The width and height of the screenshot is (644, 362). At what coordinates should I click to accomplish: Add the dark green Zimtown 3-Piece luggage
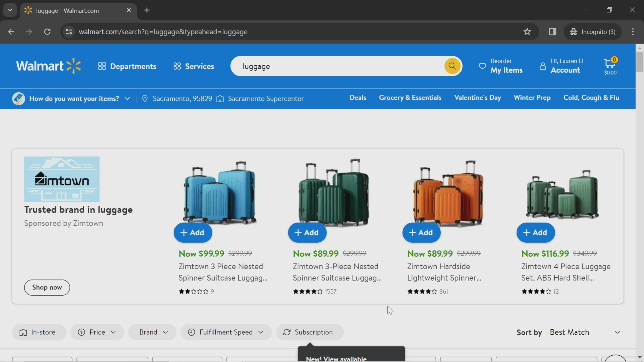tap(307, 233)
